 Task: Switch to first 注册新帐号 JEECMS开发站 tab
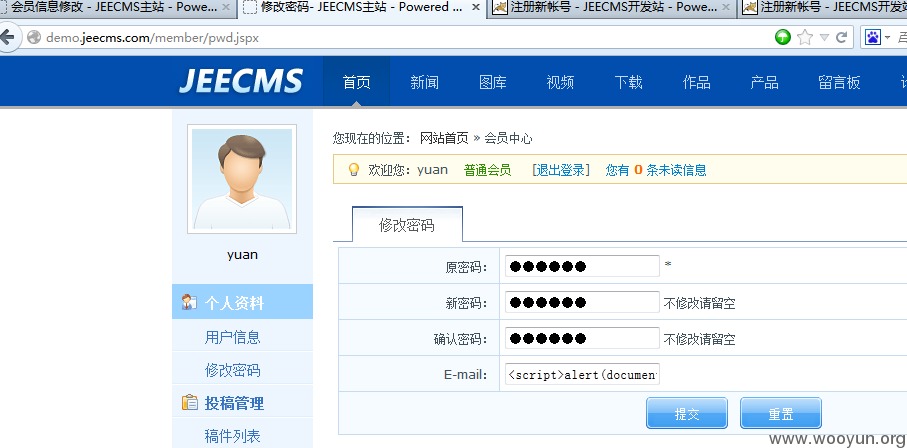click(x=613, y=8)
